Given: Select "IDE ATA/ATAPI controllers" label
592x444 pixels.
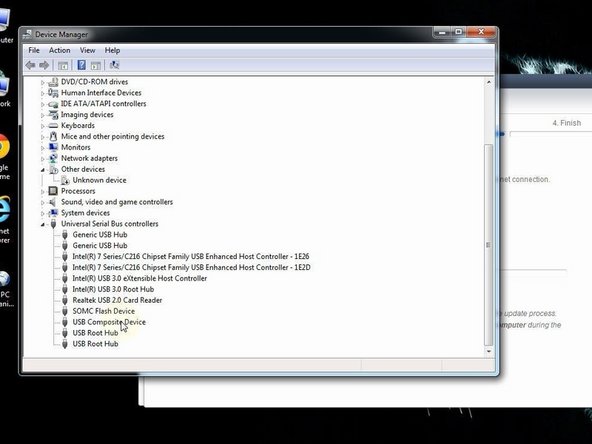Looking at the screenshot, I should [x=103, y=103].
